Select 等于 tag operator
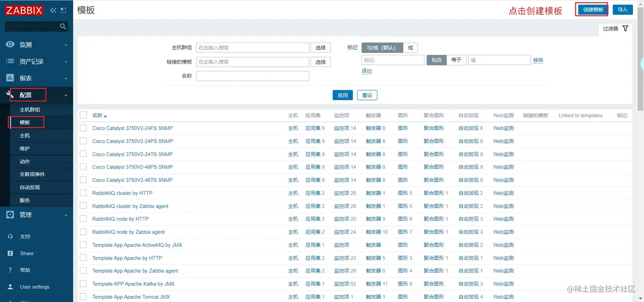The width and height of the screenshot is (644, 302). [457, 60]
